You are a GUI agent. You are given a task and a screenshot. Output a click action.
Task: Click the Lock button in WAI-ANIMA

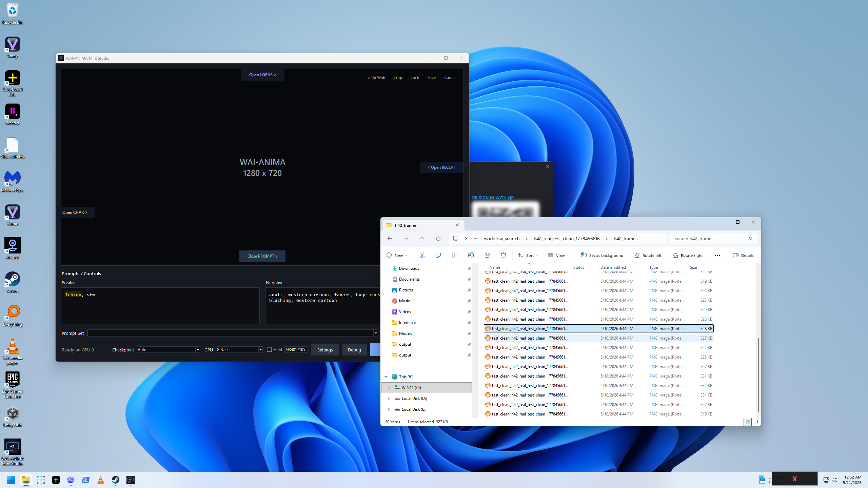[x=415, y=78]
